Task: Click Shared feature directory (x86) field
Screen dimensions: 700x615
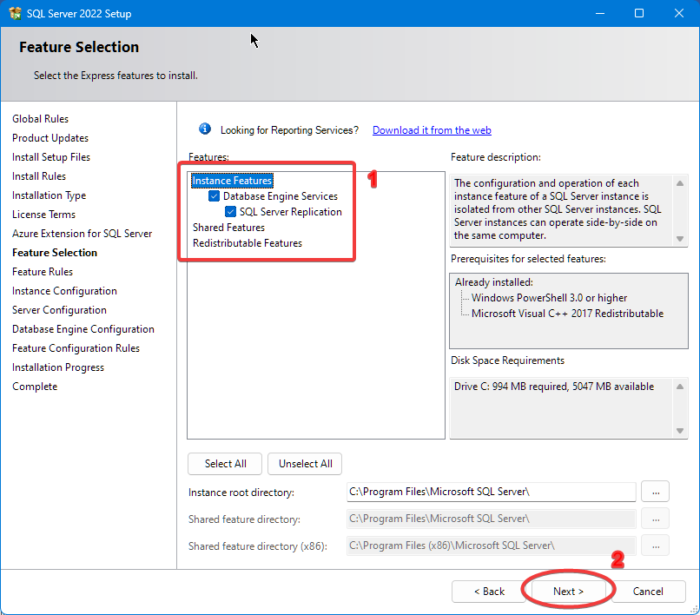Action: 491,546
